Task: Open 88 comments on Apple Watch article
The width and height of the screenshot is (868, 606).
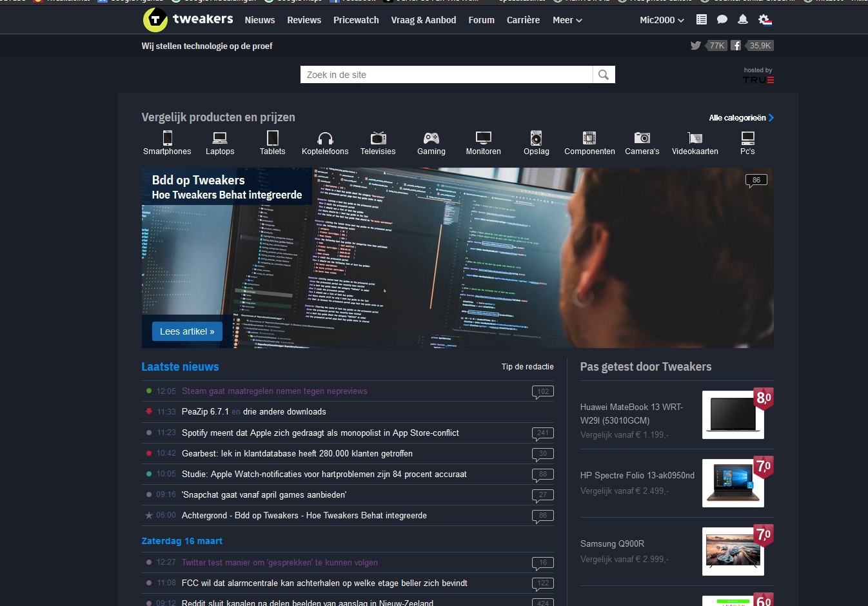Action: point(543,475)
